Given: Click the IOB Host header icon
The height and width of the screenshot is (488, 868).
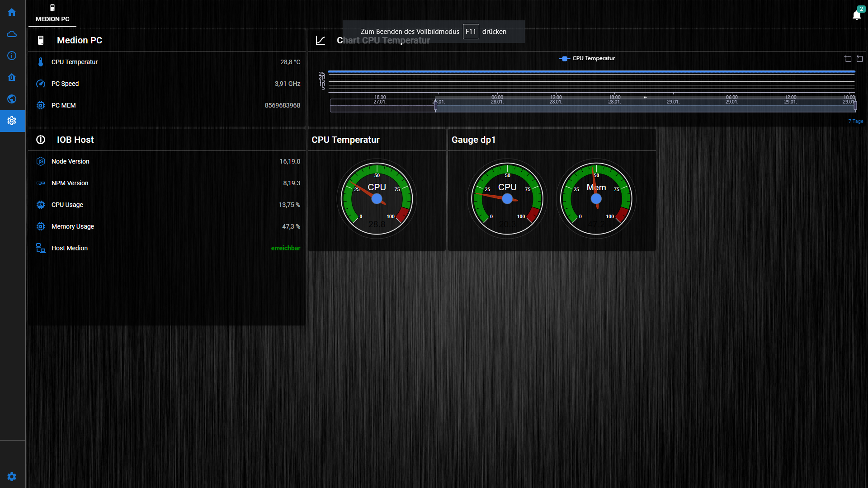Looking at the screenshot, I should tap(41, 140).
